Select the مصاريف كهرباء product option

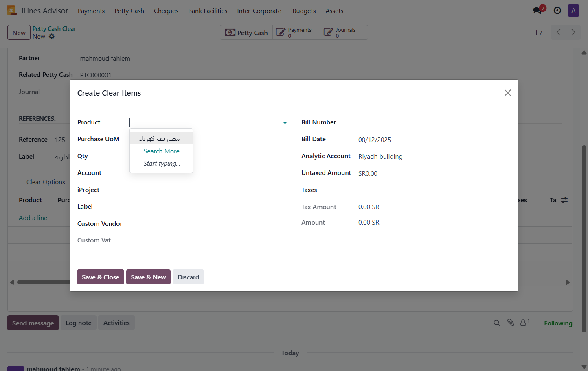click(x=161, y=139)
